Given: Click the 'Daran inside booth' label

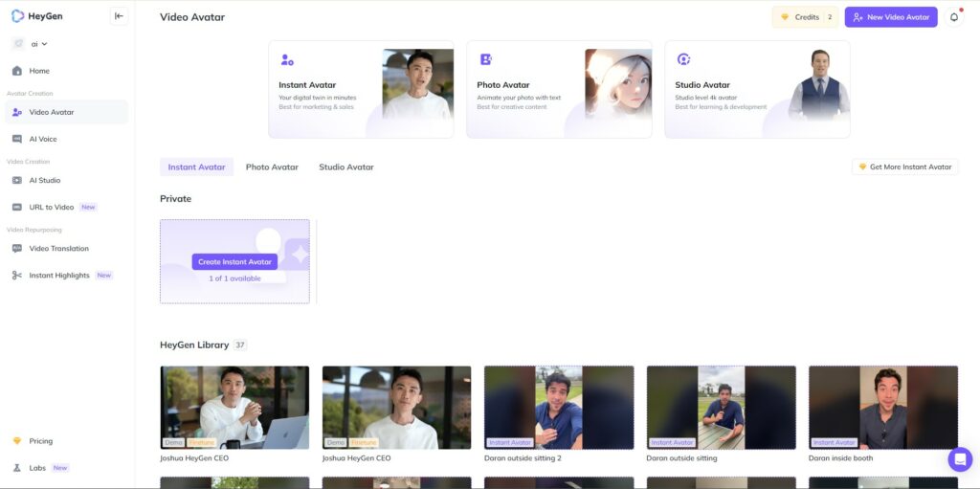Looking at the screenshot, I should point(840,458).
